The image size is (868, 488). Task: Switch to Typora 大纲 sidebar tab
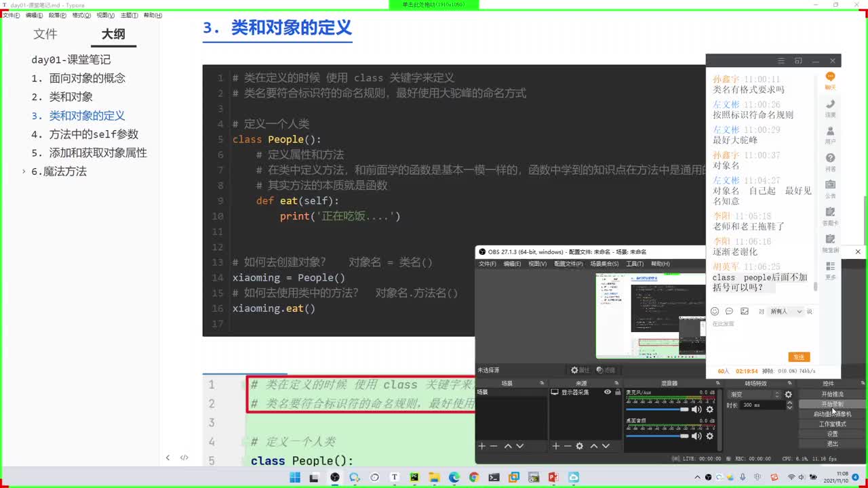coord(113,34)
